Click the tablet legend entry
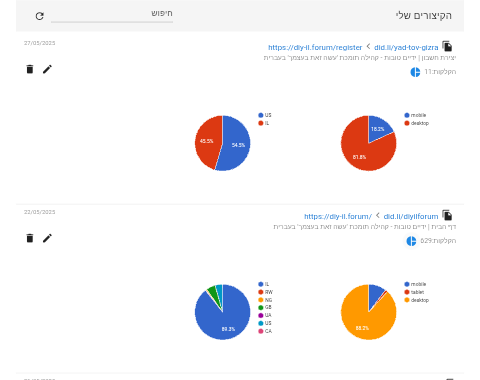This screenshot has height=380, width=480. click(414, 292)
